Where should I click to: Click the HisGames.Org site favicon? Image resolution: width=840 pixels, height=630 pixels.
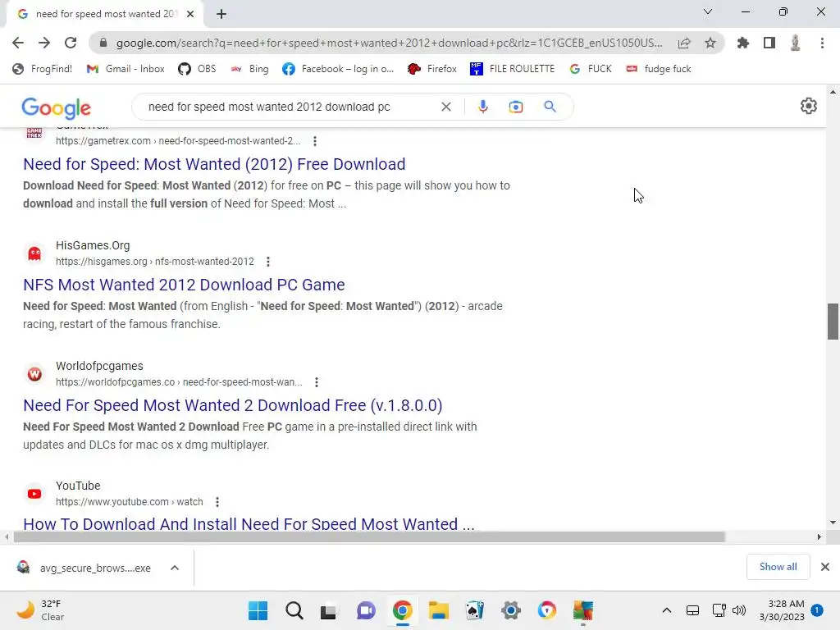tap(34, 253)
